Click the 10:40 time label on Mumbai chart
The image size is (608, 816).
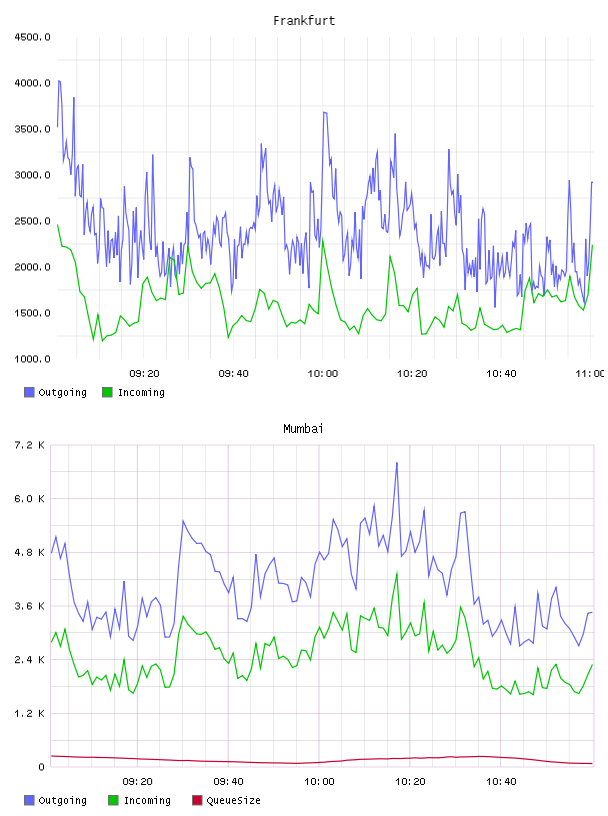click(501, 782)
